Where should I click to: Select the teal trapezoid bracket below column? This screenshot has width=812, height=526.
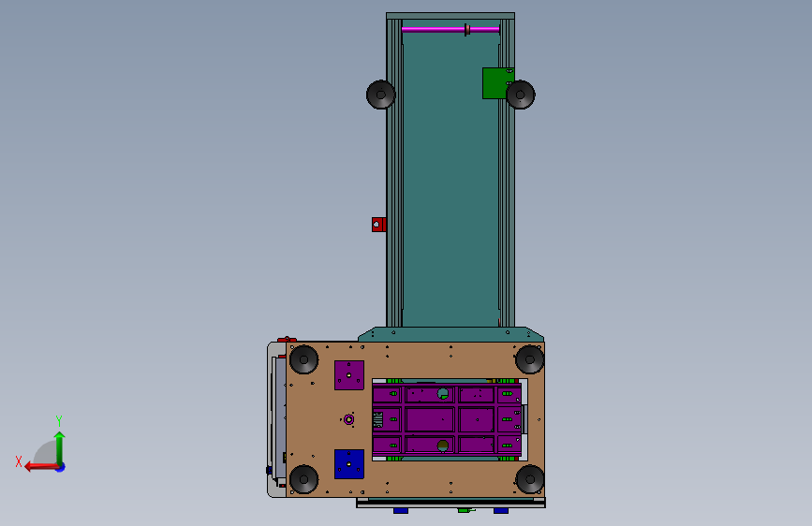[x=450, y=334]
